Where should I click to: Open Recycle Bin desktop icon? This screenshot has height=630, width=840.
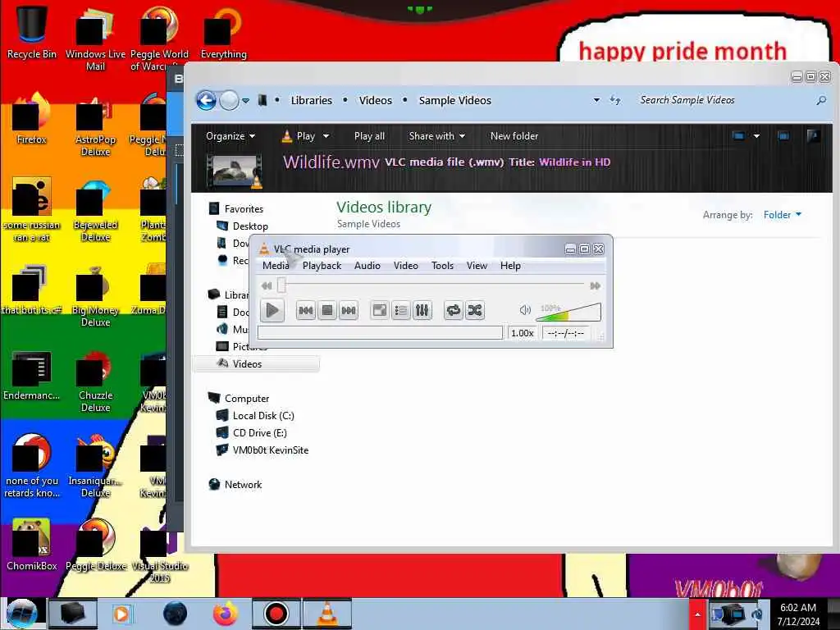[31, 33]
